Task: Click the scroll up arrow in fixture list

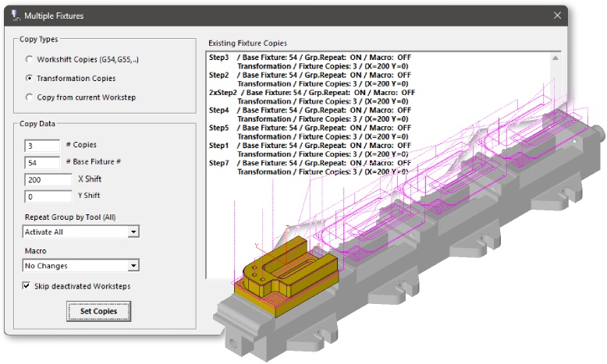Action: tap(556, 58)
